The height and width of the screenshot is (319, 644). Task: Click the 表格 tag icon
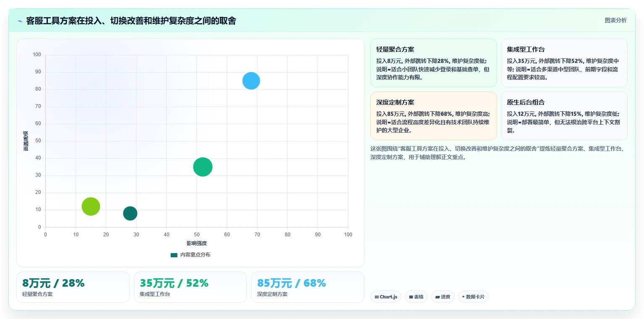(x=411, y=297)
